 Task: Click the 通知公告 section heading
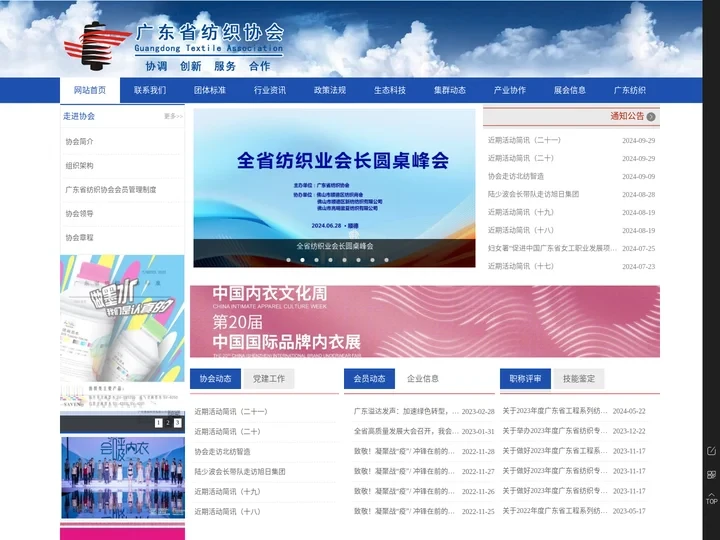coord(627,116)
